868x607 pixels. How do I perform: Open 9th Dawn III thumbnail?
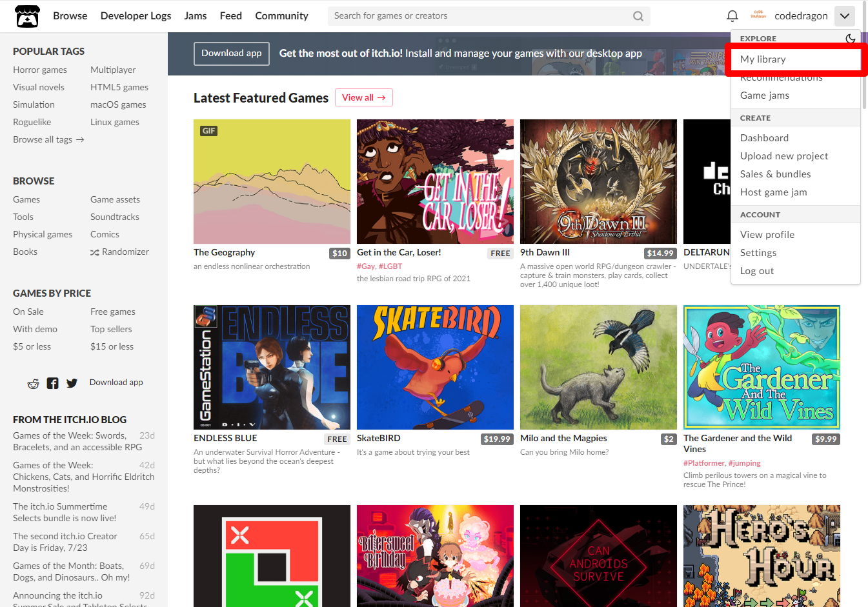[598, 181]
